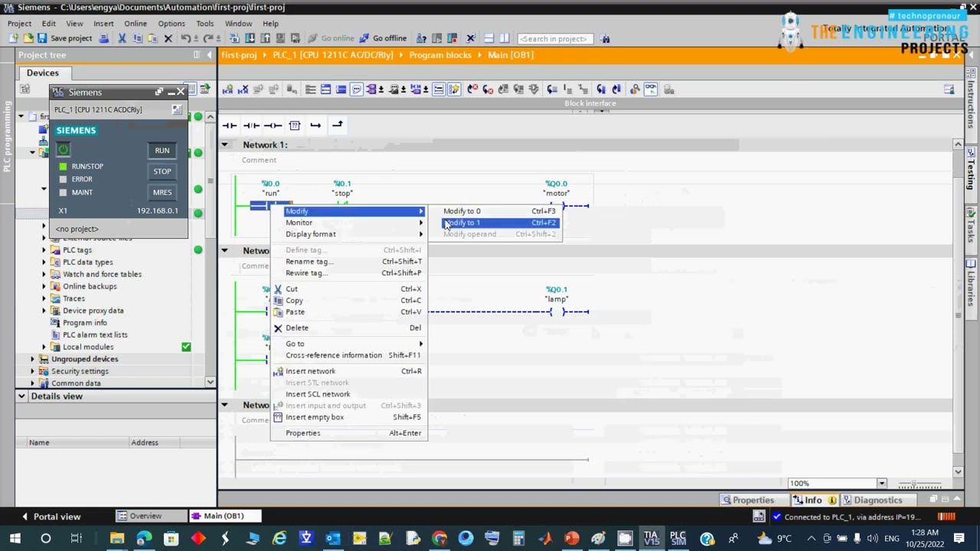
Task: Choose Insert network from context menu
Action: pos(348,371)
